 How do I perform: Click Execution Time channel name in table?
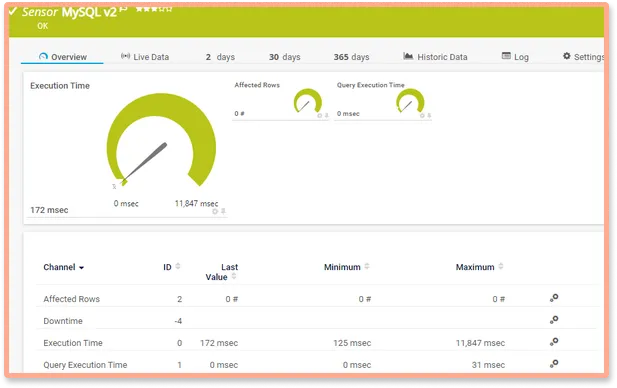(73, 343)
